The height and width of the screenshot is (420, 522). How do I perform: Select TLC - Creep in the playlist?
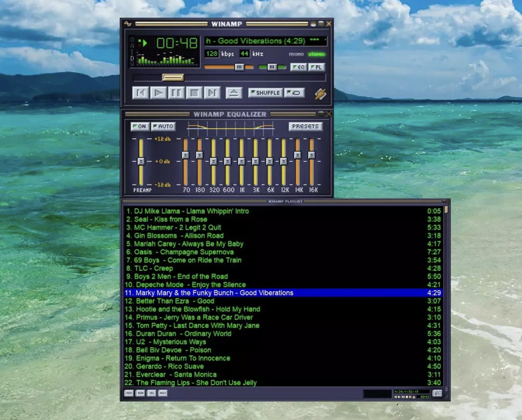click(283, 268)
